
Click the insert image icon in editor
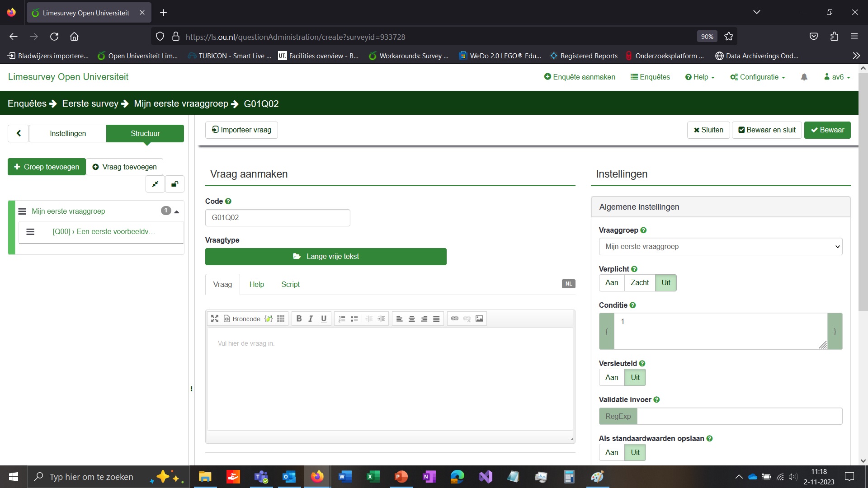click(479, 319)
